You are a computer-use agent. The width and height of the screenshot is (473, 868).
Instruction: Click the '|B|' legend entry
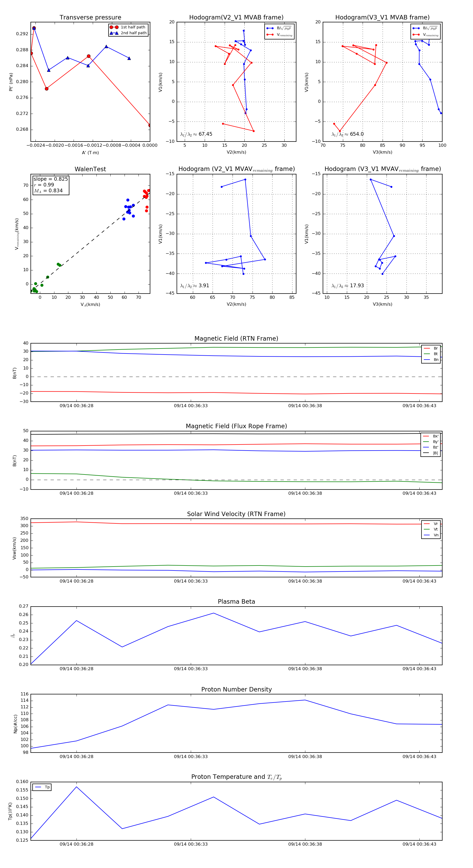point(431,453)
